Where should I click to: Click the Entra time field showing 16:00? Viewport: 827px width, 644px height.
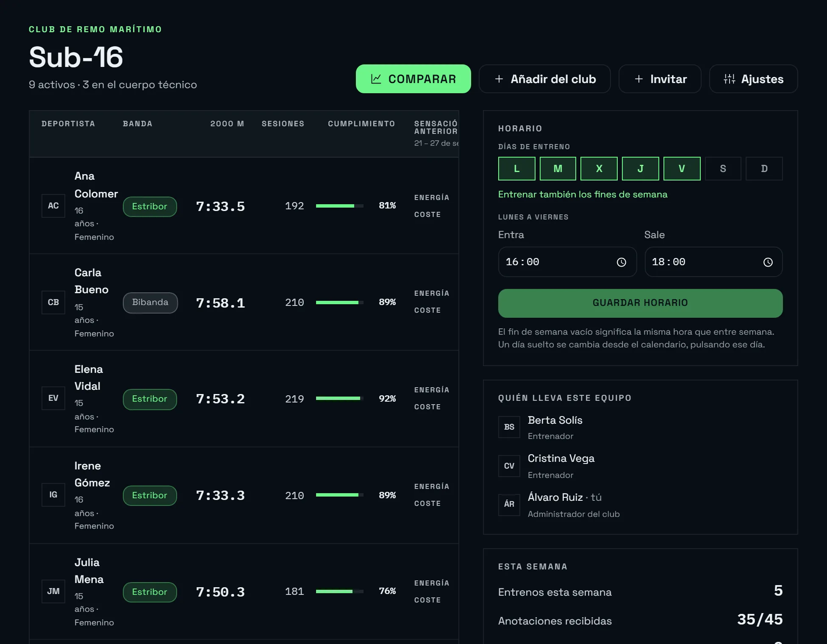[x=567, y=262]
